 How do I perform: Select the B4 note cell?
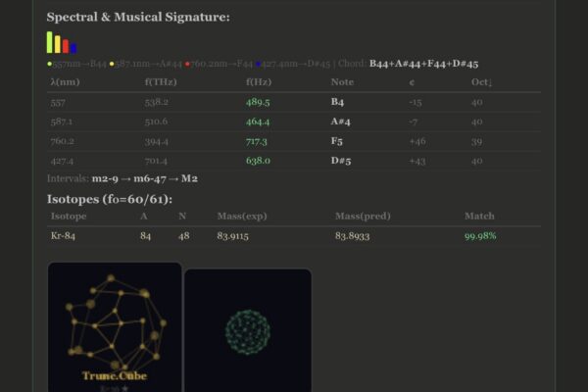(337, 102)
